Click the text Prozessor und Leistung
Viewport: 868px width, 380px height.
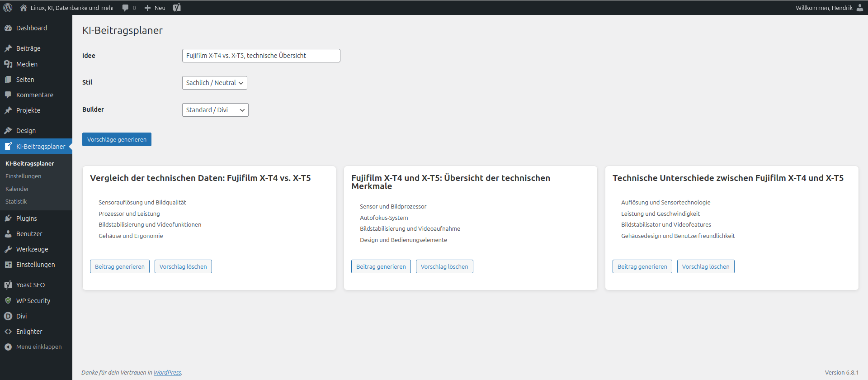[x=129, y=214]
